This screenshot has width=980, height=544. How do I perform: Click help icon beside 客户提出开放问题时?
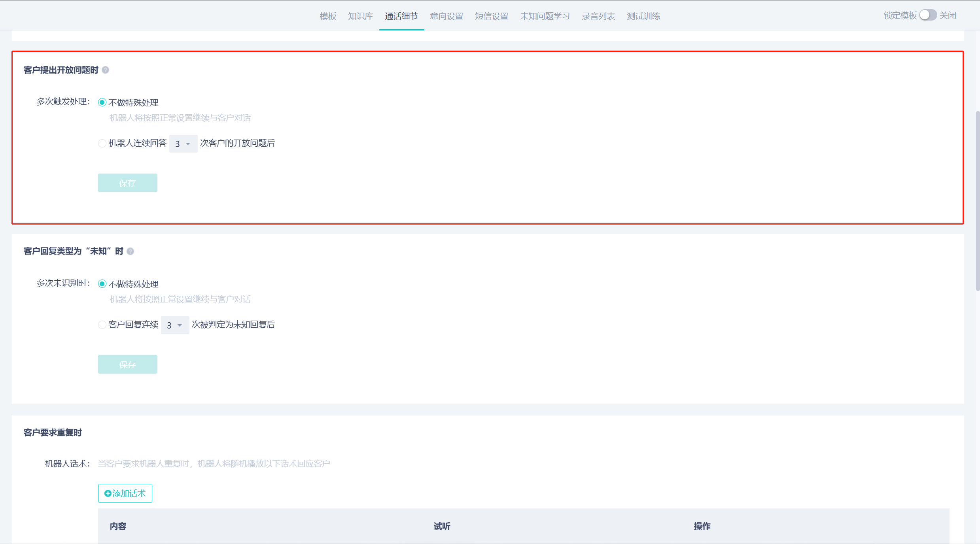point(105,70)
